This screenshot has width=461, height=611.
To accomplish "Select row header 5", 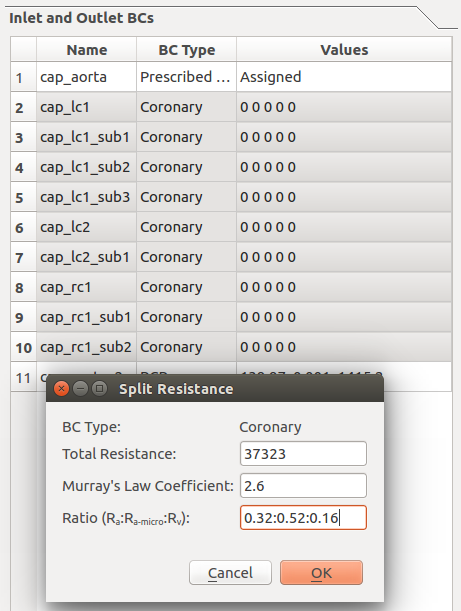I will pos(23,197).
